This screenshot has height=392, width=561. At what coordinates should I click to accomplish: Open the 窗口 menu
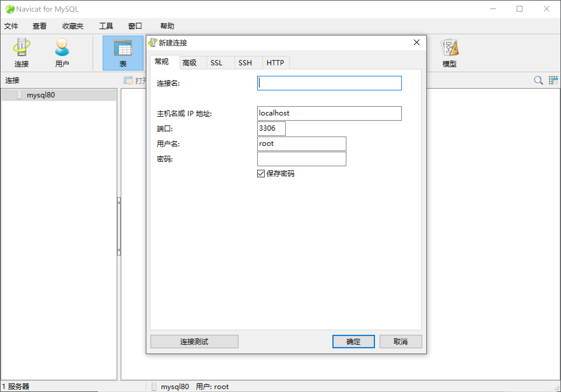coord(135,26)
